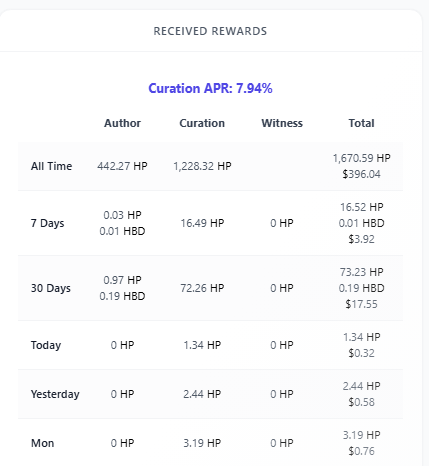
Task: Click the 7 Days row label
Action: 47,223
